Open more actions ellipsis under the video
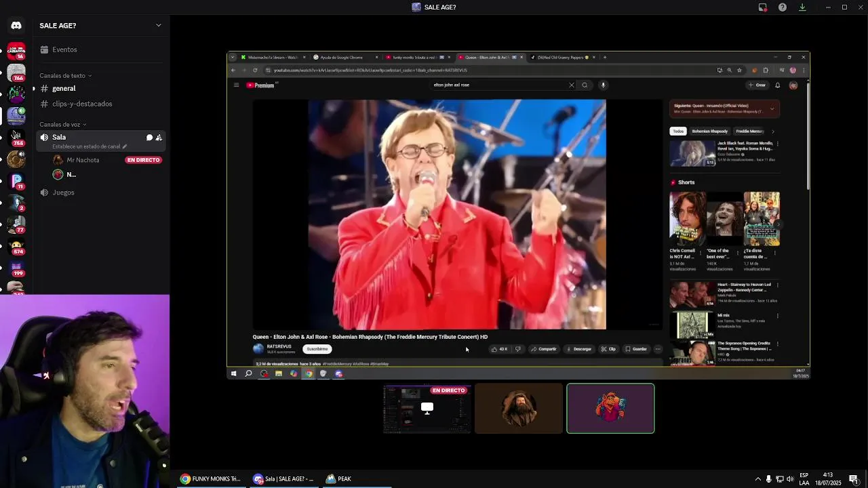Screen dimensions: 868x488 tap(658, 349)
